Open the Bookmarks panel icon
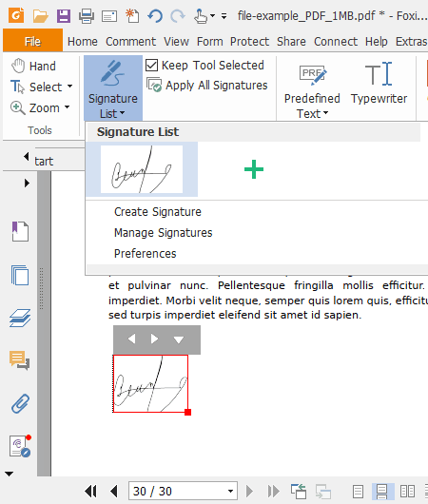This screenshot has height=504, width=428. [20, 231]
